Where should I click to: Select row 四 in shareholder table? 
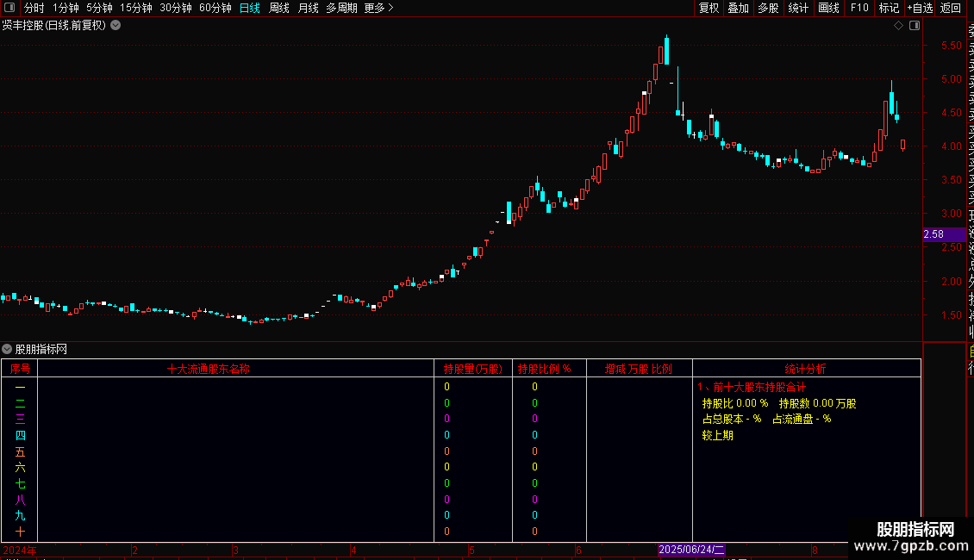tap(20, 435)
